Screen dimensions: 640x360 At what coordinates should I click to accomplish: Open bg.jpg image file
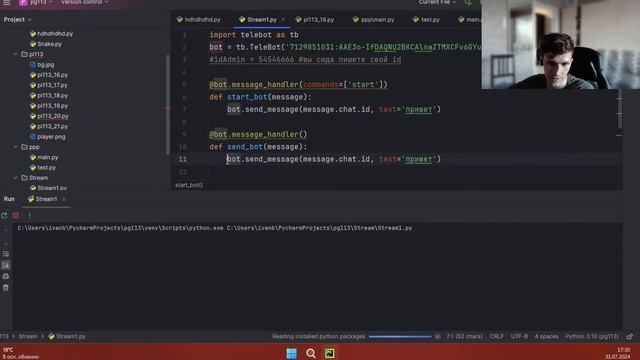pyautogui.click(x=42, y=64)
